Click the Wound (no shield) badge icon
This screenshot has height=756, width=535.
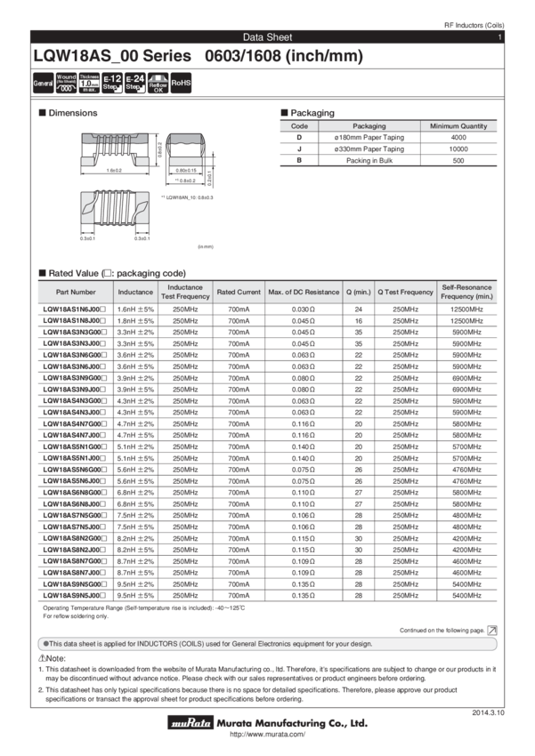[x=66, y=83]
